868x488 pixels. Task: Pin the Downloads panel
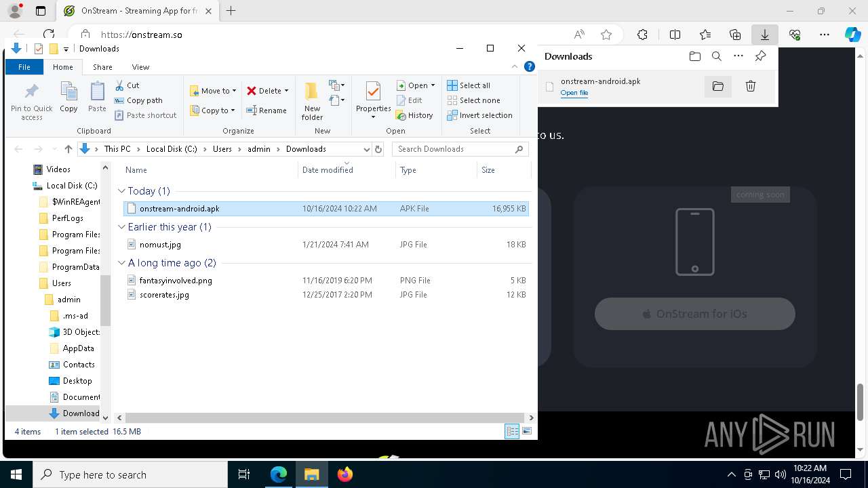click(760, 56)
